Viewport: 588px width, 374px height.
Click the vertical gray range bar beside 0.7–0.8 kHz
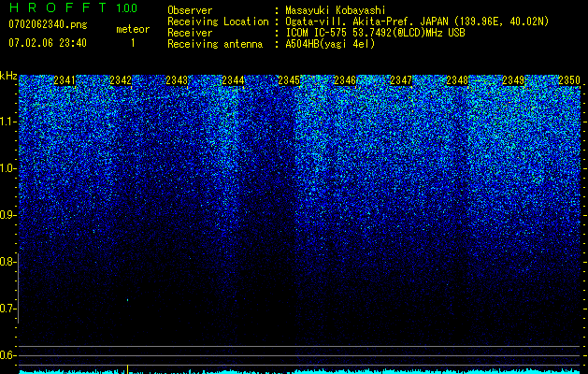18,288
